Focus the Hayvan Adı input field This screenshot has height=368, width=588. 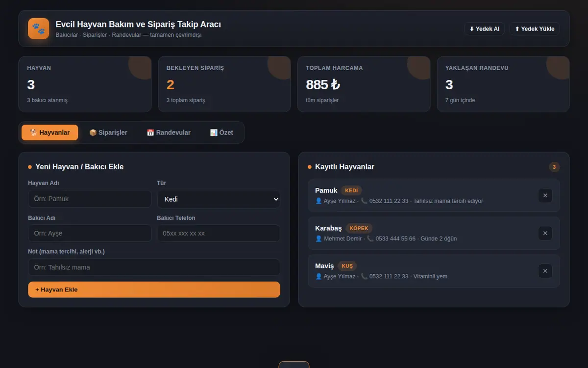coord(90,199)
